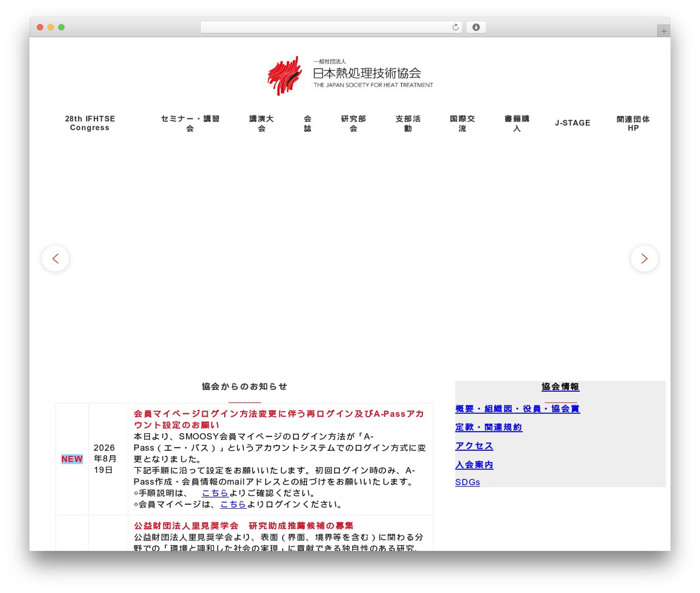The height and width of the screenshot is (593, 700).
Task: Open the J-STAGE menu item
Action: tap(573, 123)
